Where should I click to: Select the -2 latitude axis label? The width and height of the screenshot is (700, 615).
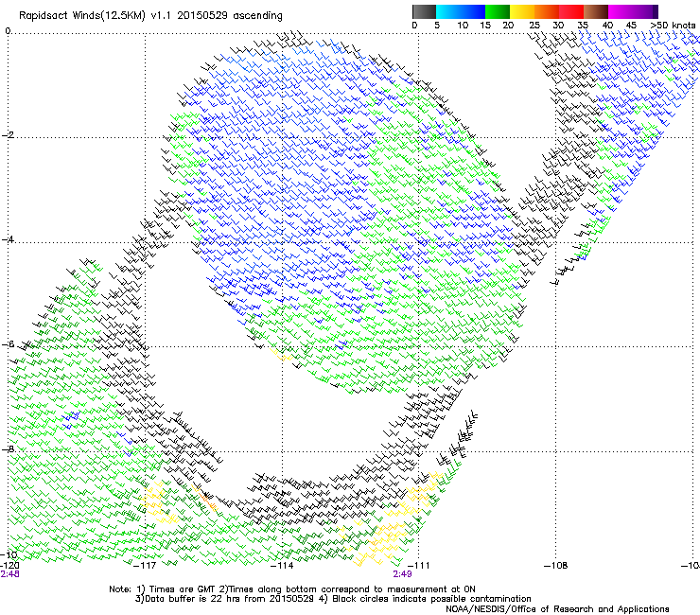[8, 135]
